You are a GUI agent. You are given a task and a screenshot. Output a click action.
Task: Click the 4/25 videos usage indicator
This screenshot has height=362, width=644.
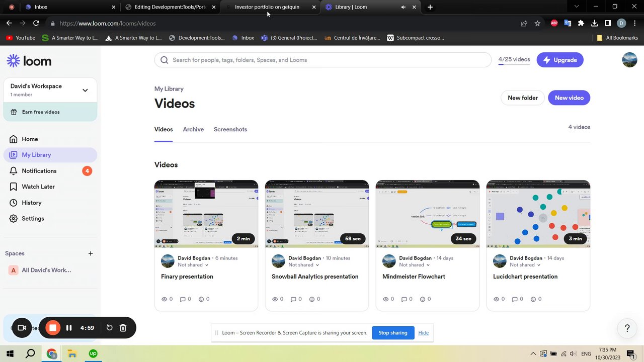(x=514, y=60)
